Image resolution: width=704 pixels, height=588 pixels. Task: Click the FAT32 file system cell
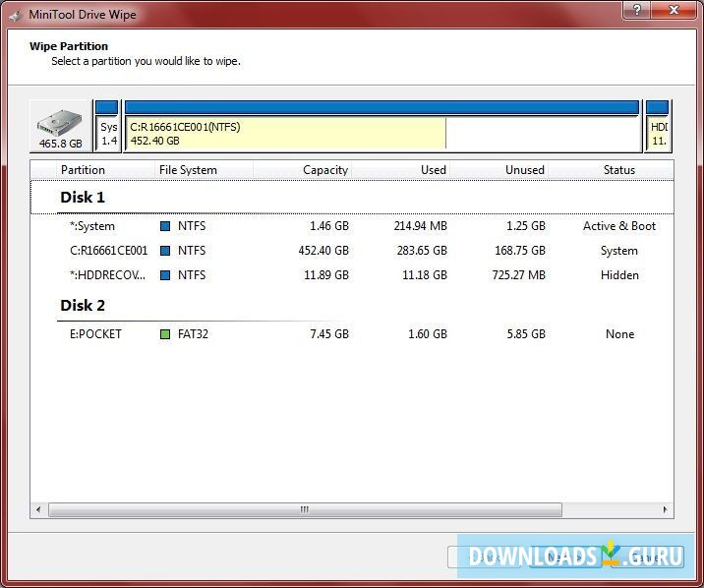pos(193,334)
